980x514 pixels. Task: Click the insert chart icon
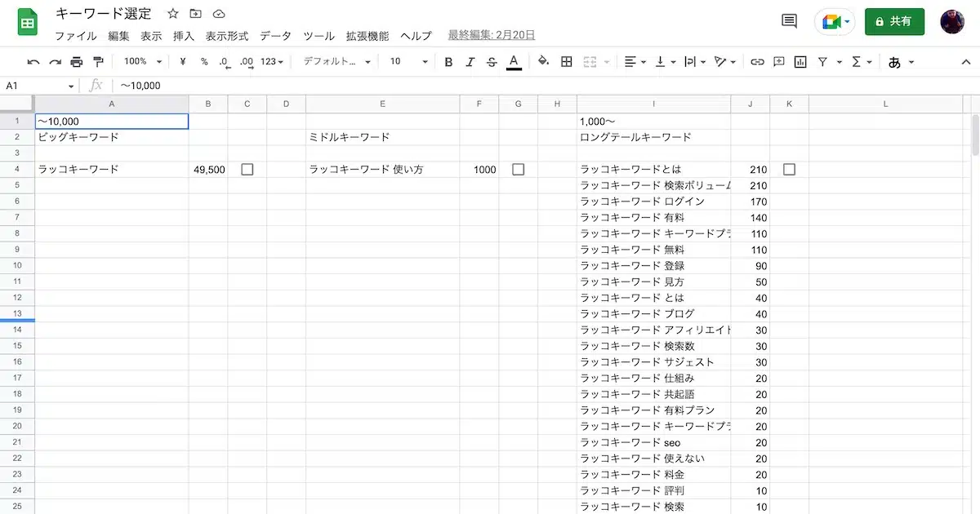point(800,62)
